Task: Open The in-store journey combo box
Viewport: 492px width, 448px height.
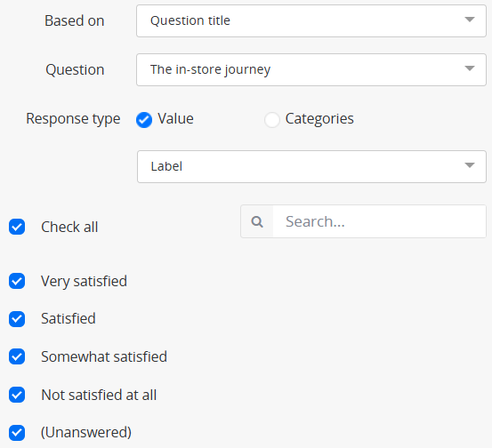Action: click(x=311, y=69)
